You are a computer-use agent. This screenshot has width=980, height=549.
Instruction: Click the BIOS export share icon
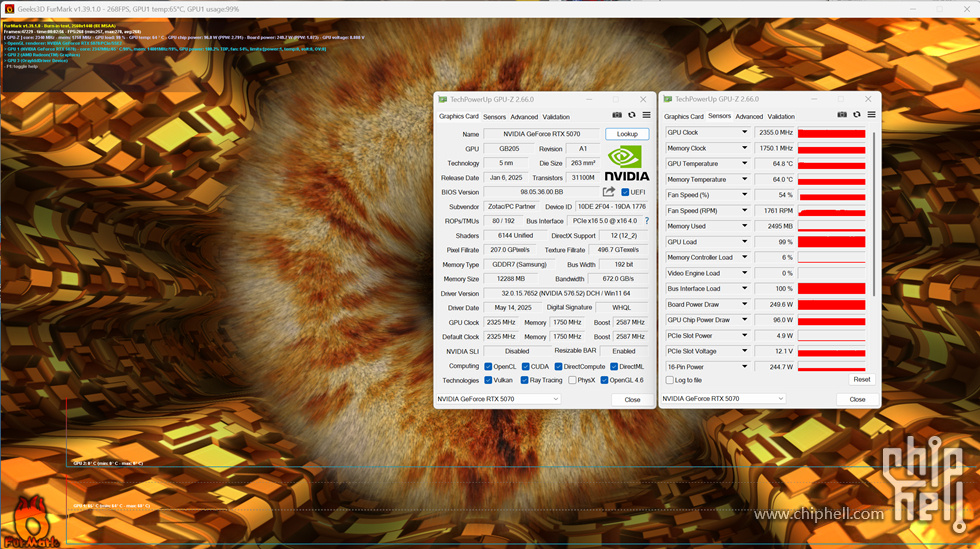click(609, 192)
